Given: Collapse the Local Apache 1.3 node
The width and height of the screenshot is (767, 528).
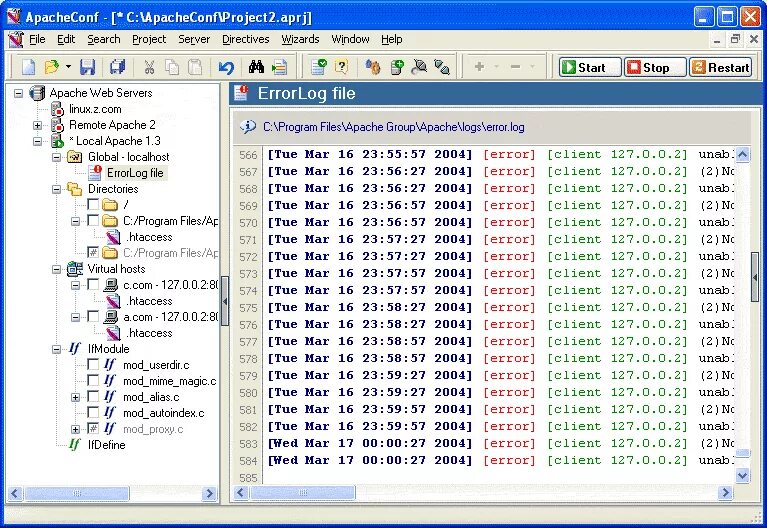Looking at the screenshot, I should [38, 141].
